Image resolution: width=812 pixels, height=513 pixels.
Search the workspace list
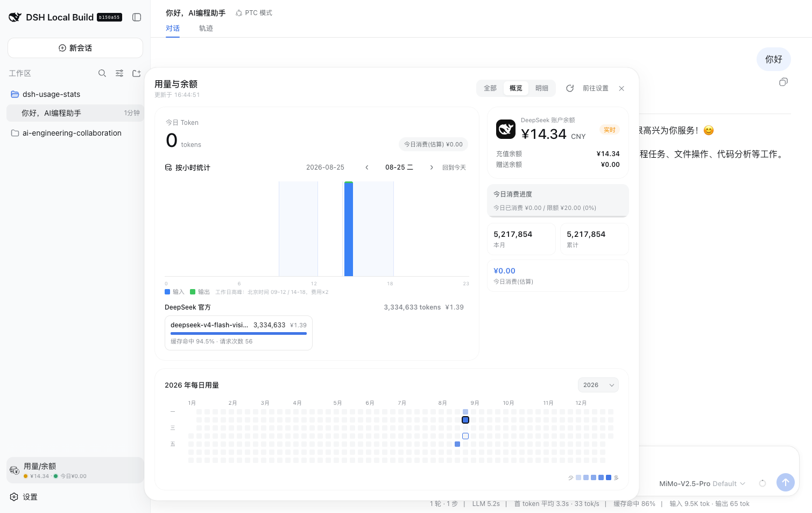click(102, 73)
